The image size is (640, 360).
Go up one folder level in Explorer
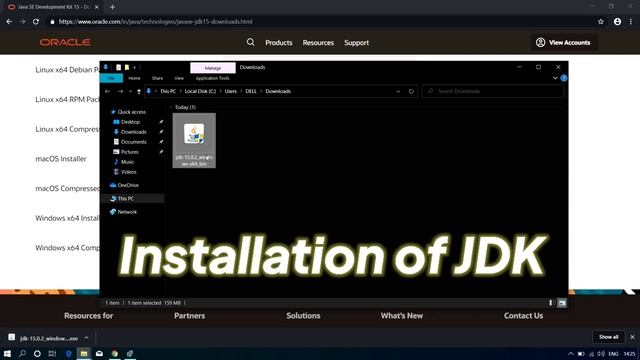coord(139,91)
